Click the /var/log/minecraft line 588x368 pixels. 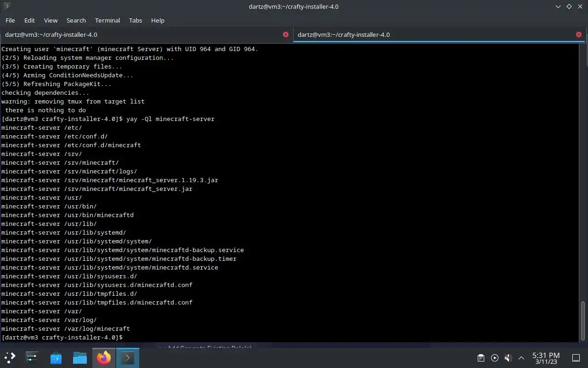(x=66, y=328)
